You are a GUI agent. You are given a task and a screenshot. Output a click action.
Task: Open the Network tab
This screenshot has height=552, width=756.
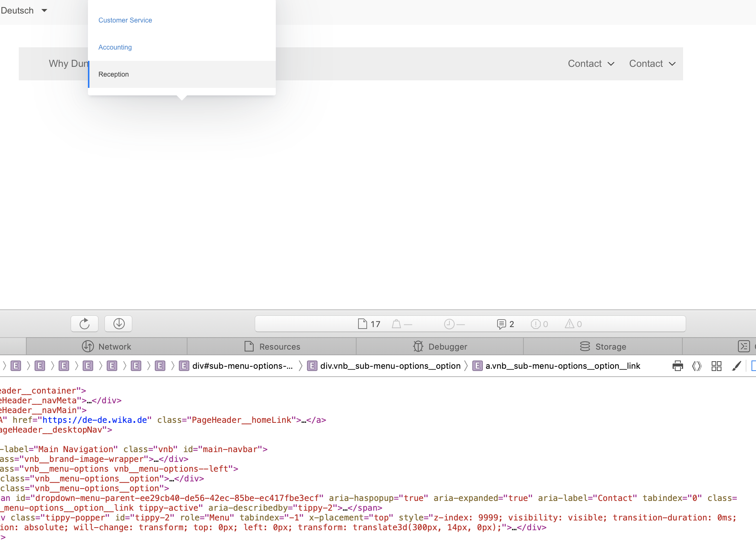point(107,346)
